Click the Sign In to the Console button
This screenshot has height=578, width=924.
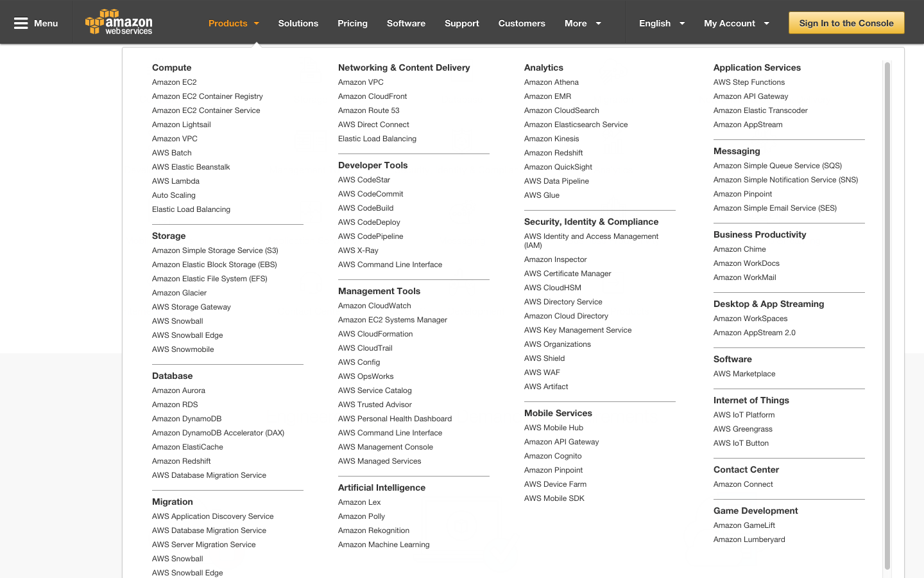pos(846,22)
